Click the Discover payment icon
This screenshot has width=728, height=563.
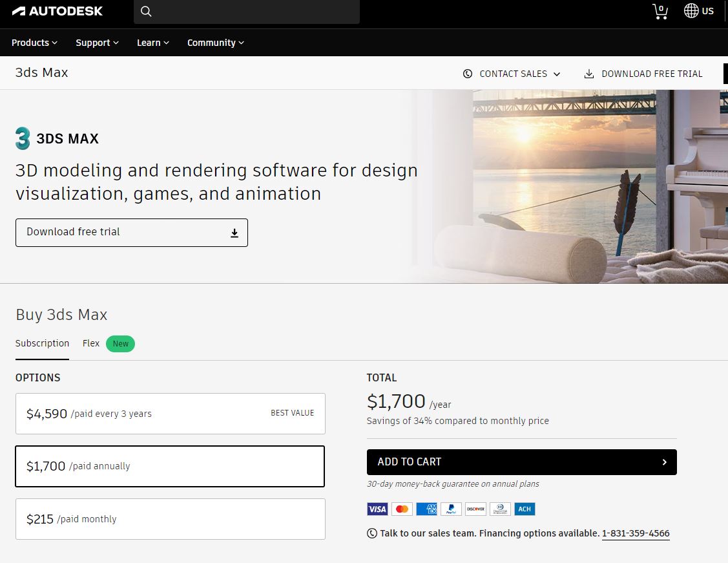[x=476, y=509]
